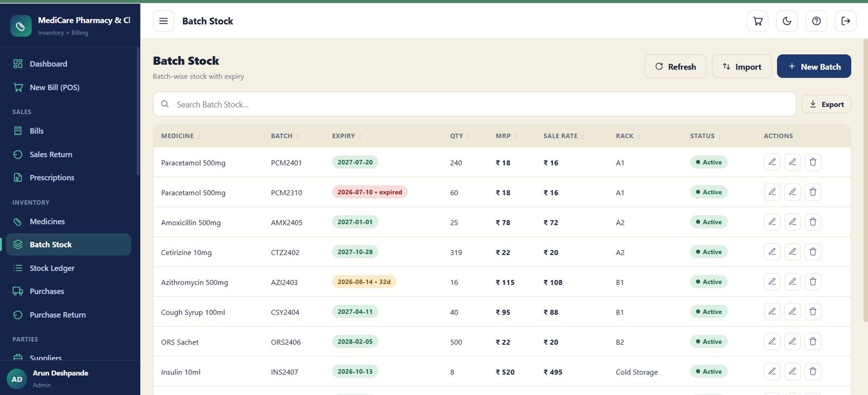Sort the table by Rack column
Image resolution: width=868 pixels, height=395 pixels.
click(628, 136)
